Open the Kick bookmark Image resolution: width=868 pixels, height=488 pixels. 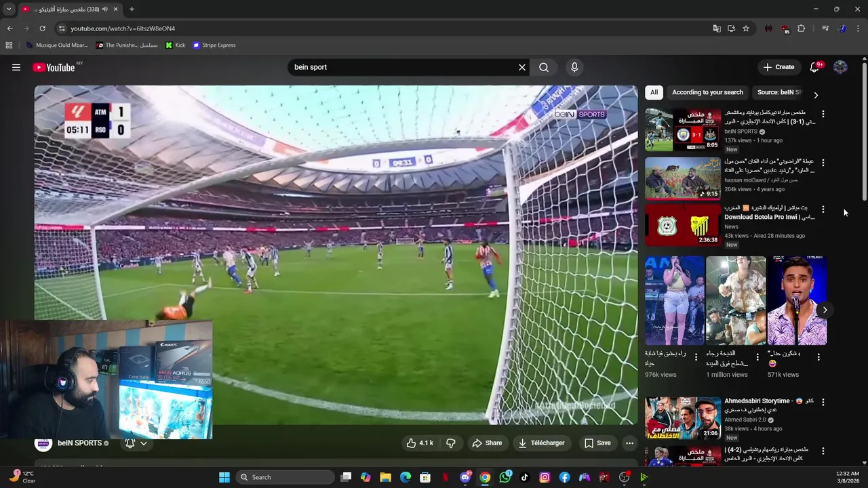click(x=175, y=45)
